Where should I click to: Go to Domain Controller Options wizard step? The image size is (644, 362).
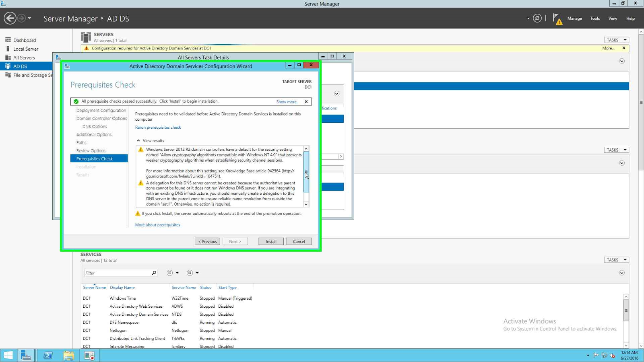click(x=101, y=119)
